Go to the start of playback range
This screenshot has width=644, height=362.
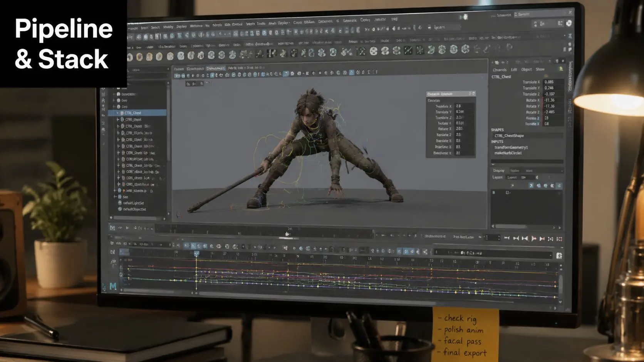coord(507,239)
